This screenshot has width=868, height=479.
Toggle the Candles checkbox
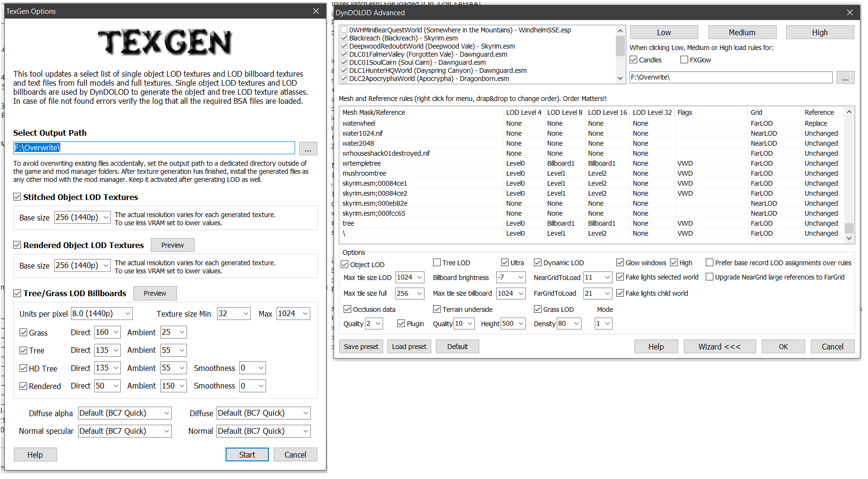point(633,60)
